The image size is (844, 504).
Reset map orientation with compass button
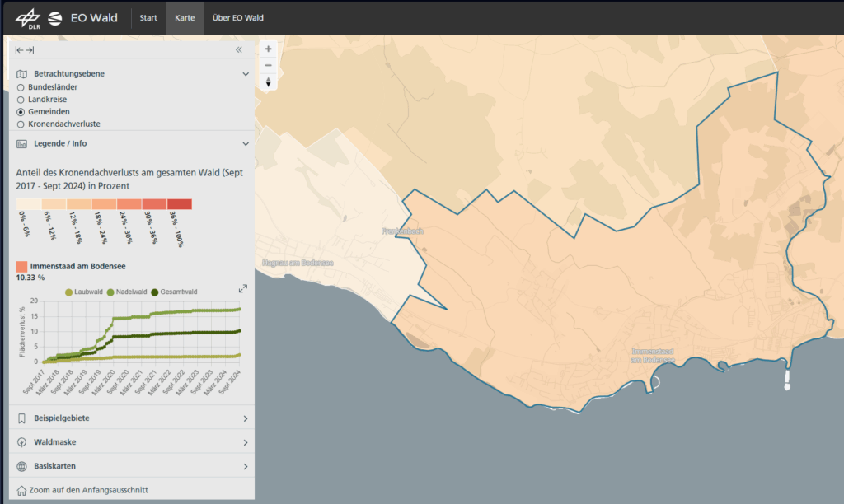pos(268,82)
